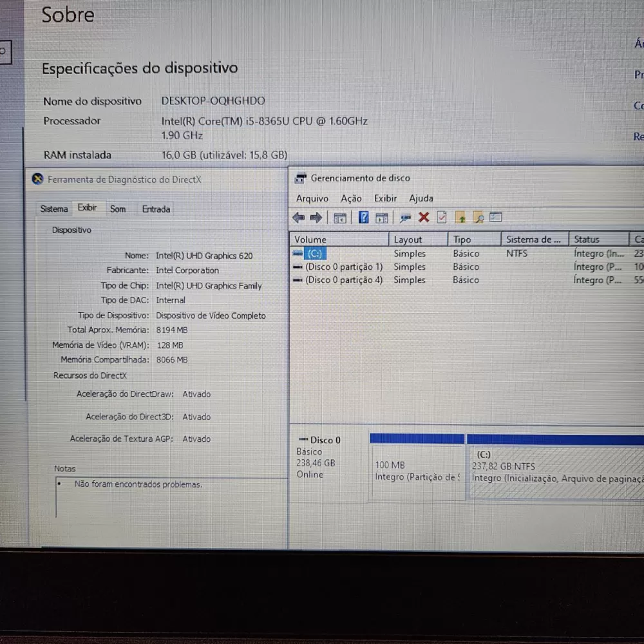The image size is (644, 644).
Task: Click the connect/refresh disk toolbar icon
Action: point(405,218)
